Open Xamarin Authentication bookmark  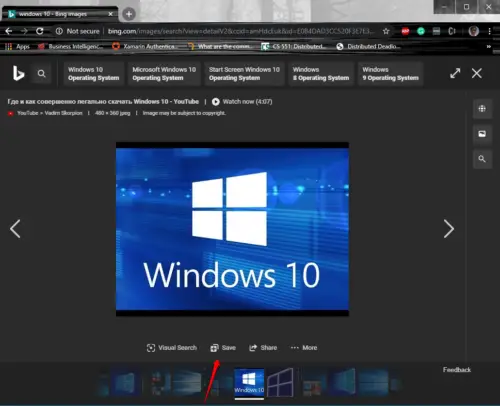(144, 47)
